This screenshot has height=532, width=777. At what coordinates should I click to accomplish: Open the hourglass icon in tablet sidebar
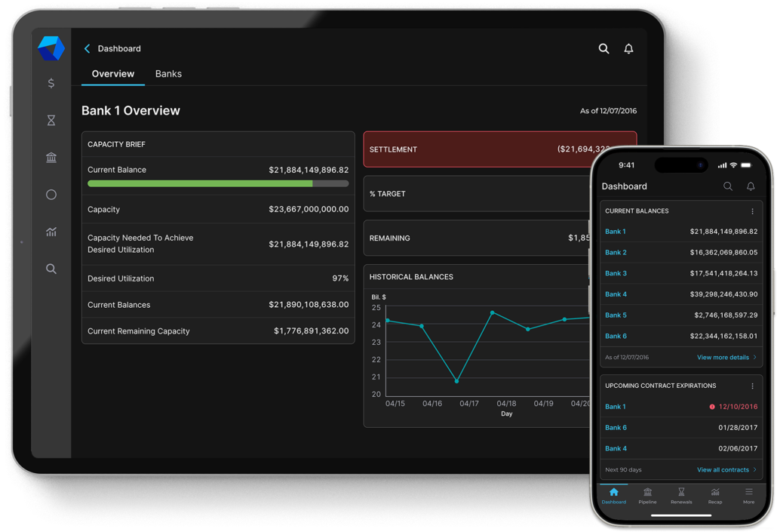tap(51, 120)
